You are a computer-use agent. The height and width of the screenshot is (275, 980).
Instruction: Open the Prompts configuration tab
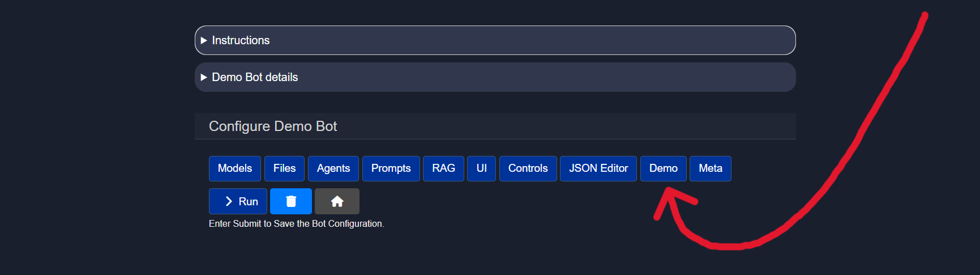(391, 168)
